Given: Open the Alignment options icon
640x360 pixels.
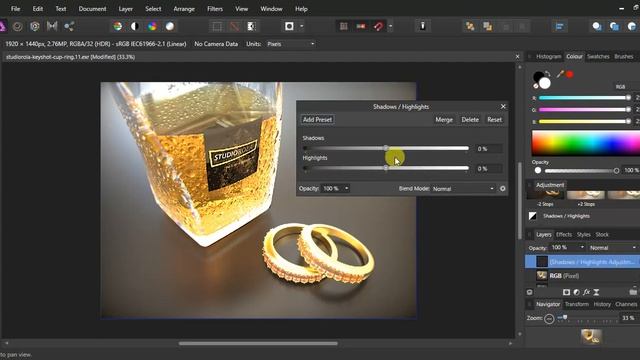Looking at the screenshot, I should coord(559,27).
